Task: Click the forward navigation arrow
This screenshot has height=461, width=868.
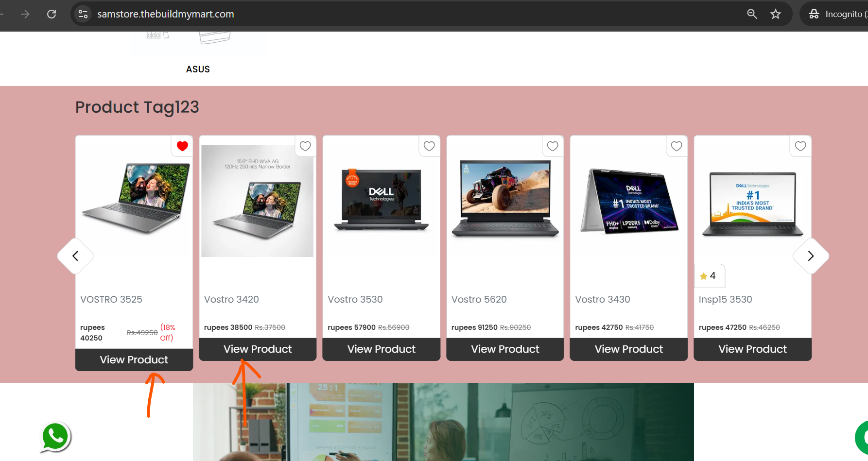Action: (25, 14)
